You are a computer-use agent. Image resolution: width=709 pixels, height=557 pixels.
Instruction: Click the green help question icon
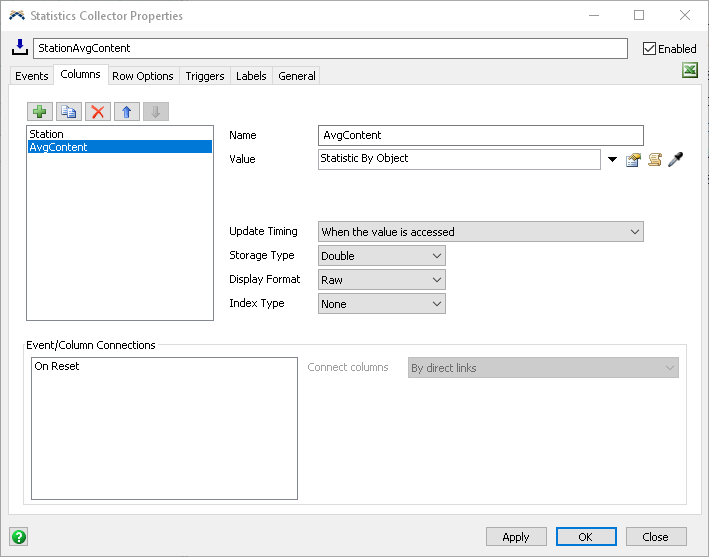[18, 536]
